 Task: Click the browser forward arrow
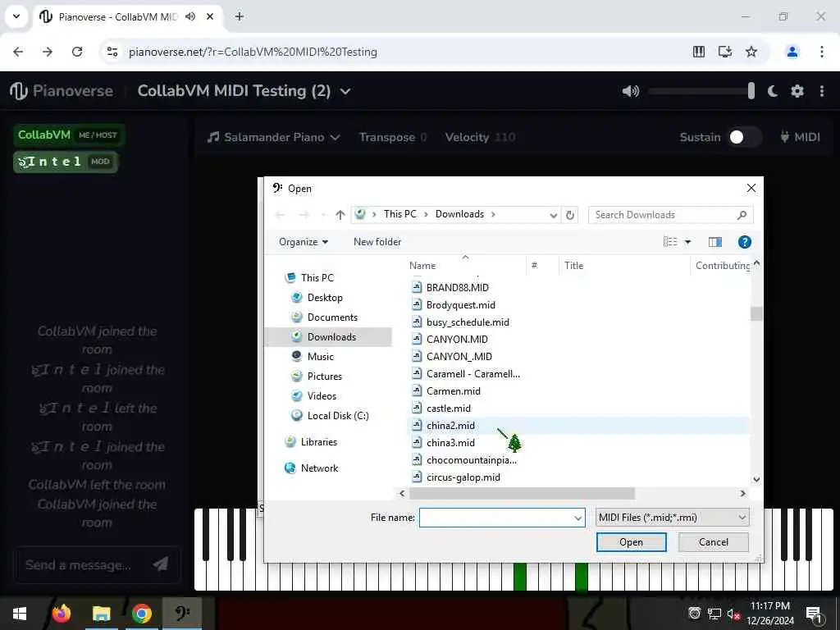pos(48,52)
